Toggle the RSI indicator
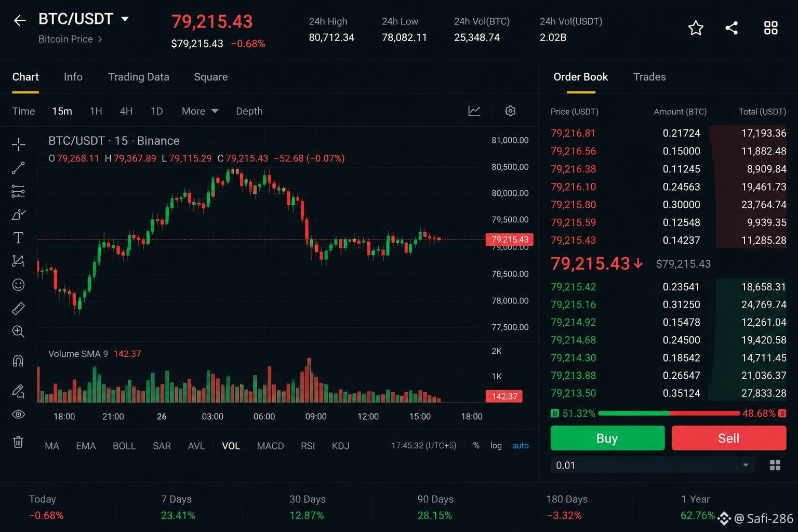 tap(308, 446)
